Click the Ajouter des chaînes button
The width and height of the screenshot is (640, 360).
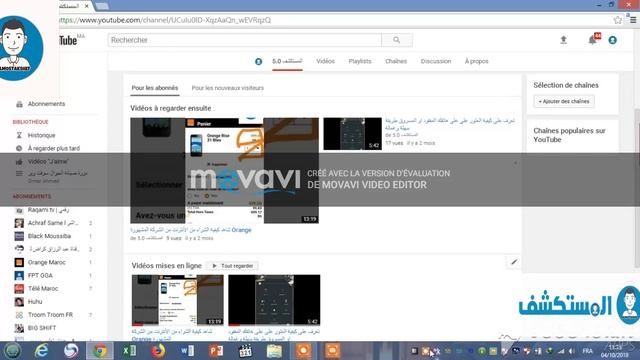[x=564, y=101]
